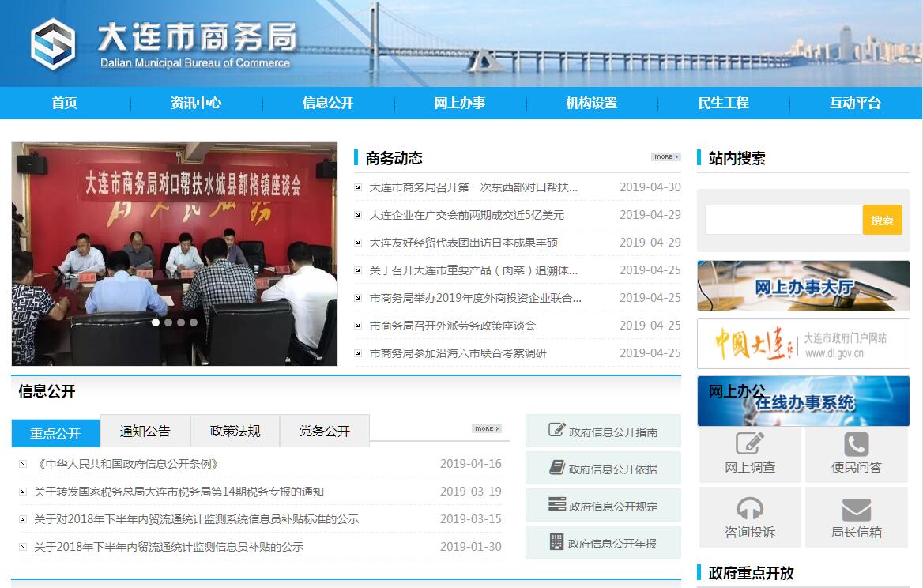Click the site search text field

point(782,220)
